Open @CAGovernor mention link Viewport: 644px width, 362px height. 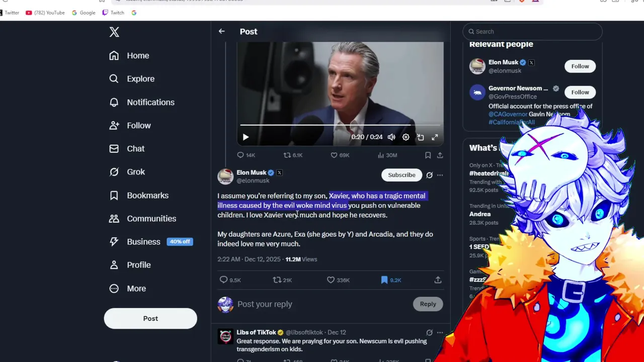tap(508, 114)
